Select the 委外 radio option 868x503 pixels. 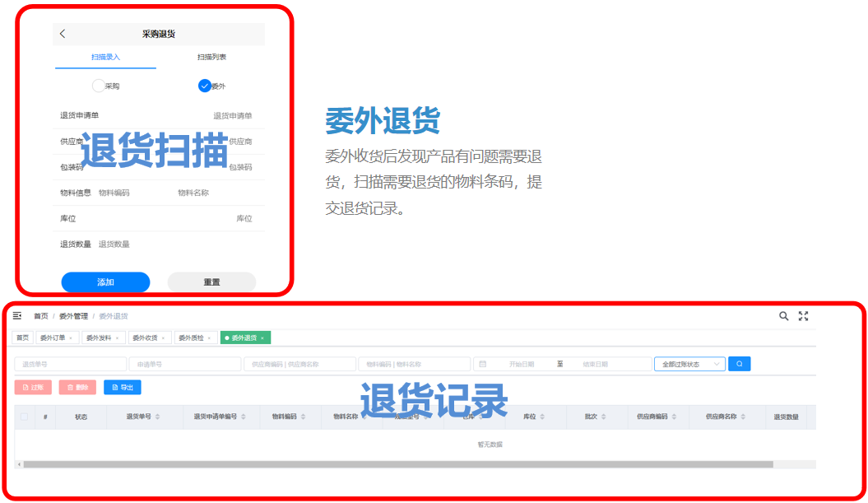point(205,86)
